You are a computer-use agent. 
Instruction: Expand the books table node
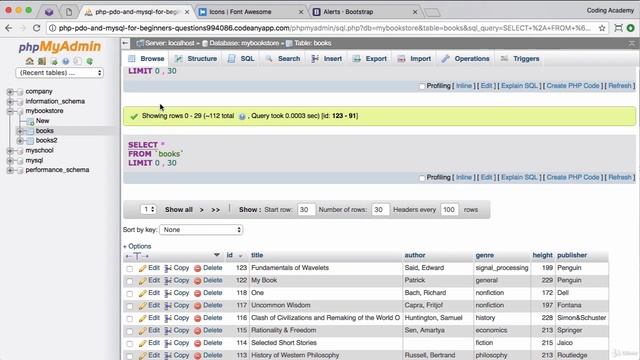[x=20, y=131]
